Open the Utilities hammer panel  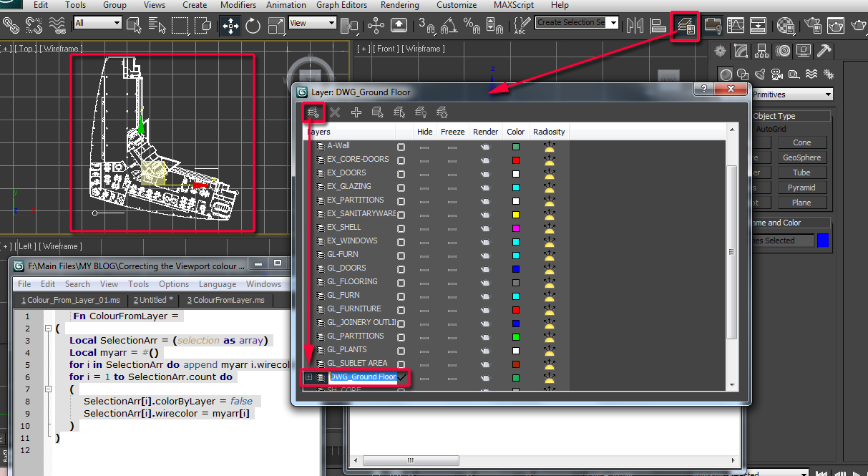click(x=824, y=51)
